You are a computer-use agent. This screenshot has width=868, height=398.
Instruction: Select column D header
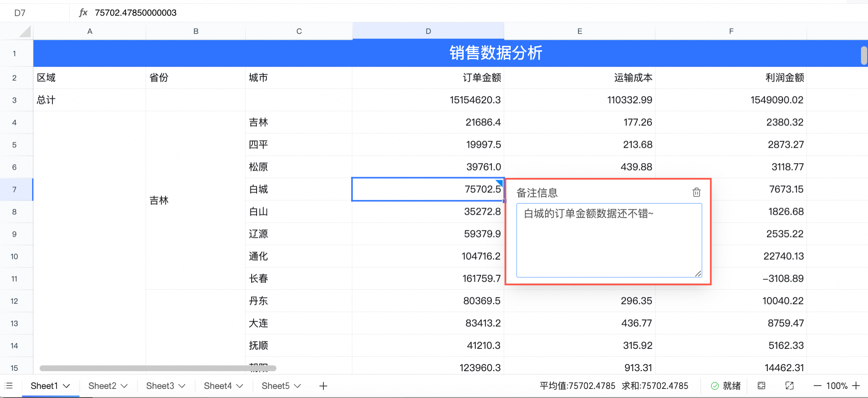(428, 31)
